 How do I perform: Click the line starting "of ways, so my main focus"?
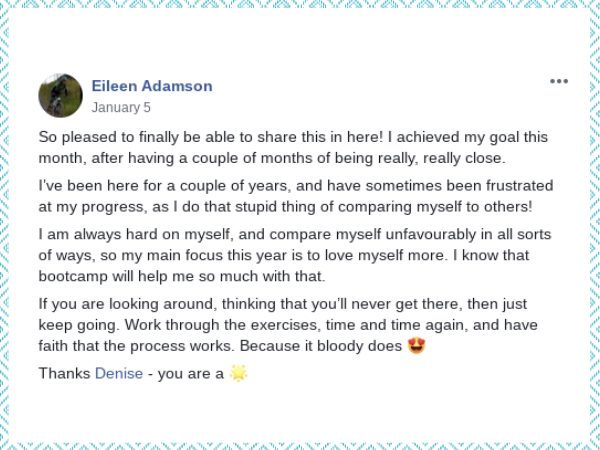(284, 255)
